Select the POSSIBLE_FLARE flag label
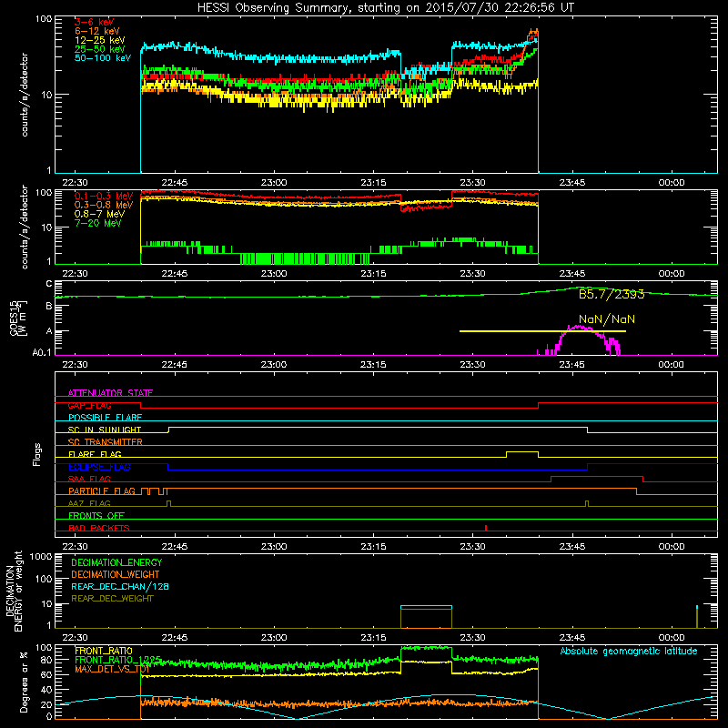The width and height of the screenshot is (728, 728). point(105,418)
